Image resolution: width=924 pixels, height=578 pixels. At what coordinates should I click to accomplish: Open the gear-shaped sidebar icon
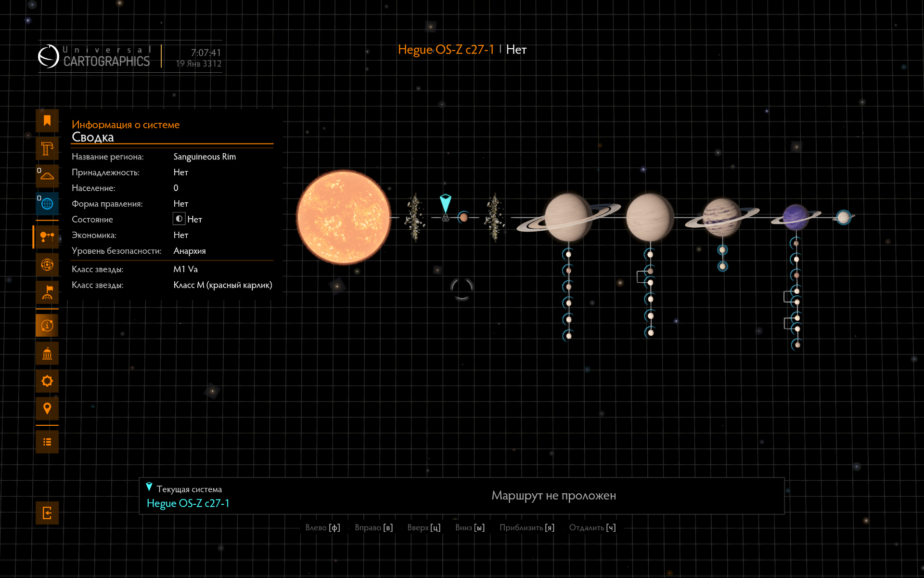point(47,381)
